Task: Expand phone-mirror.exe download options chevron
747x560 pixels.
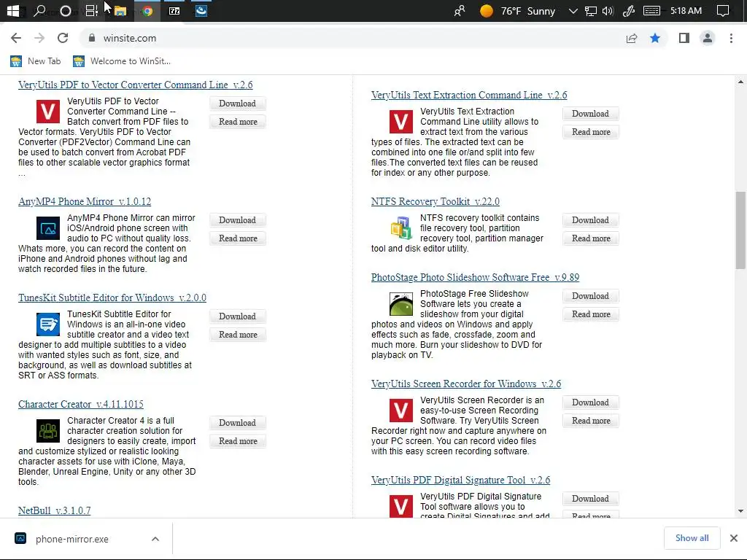Action: [155, 539]
